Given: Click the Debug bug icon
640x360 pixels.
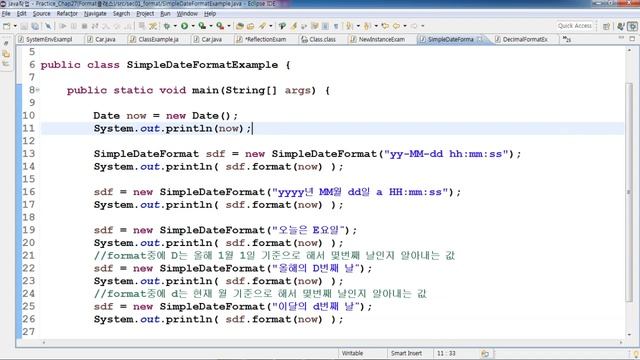Looking at the screenshot, I should tap(167, 26).
